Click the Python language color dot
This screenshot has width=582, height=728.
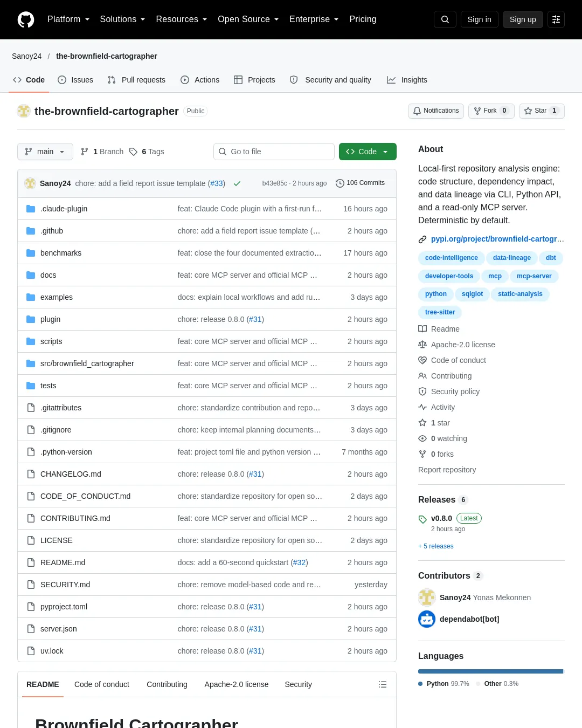point(420,684)
